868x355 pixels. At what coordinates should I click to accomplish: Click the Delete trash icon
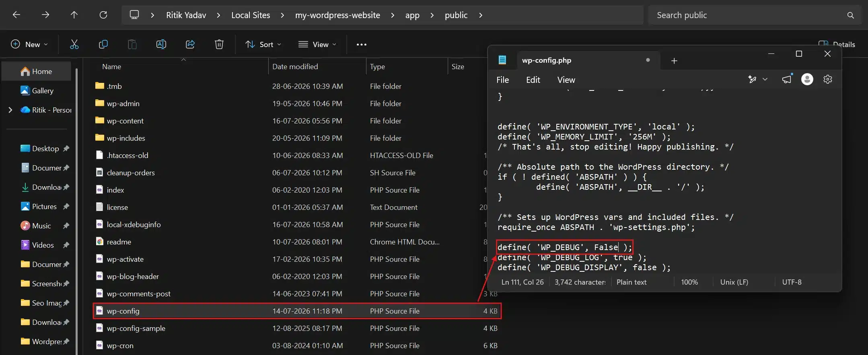click(x=219, y=44)
